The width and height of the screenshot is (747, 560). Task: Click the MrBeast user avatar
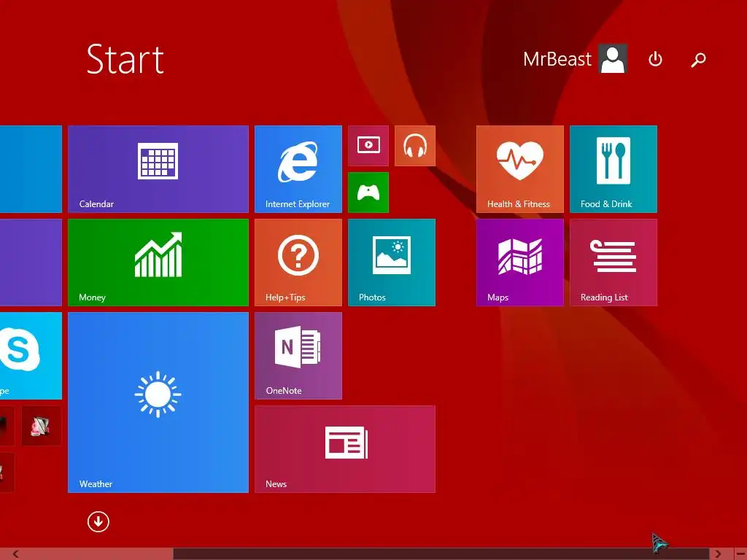[x=613, y=59]
